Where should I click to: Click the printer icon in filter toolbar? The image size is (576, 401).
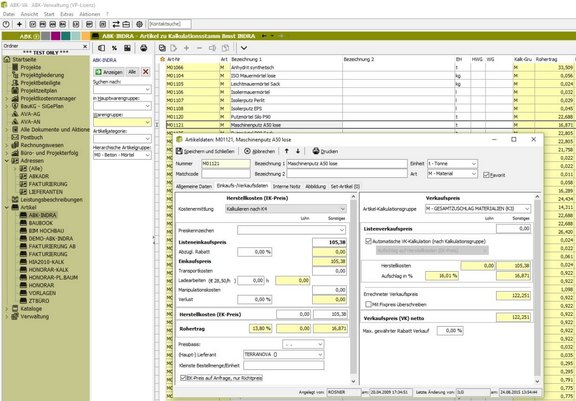144,48
